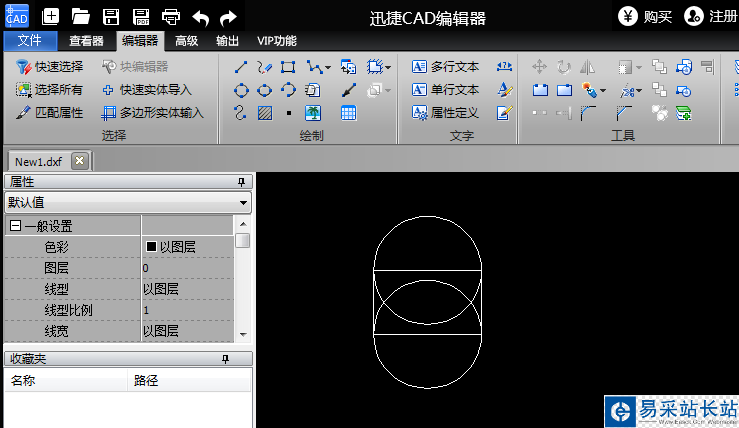Click the Move tool in Tools group

(x=540, y=67)
